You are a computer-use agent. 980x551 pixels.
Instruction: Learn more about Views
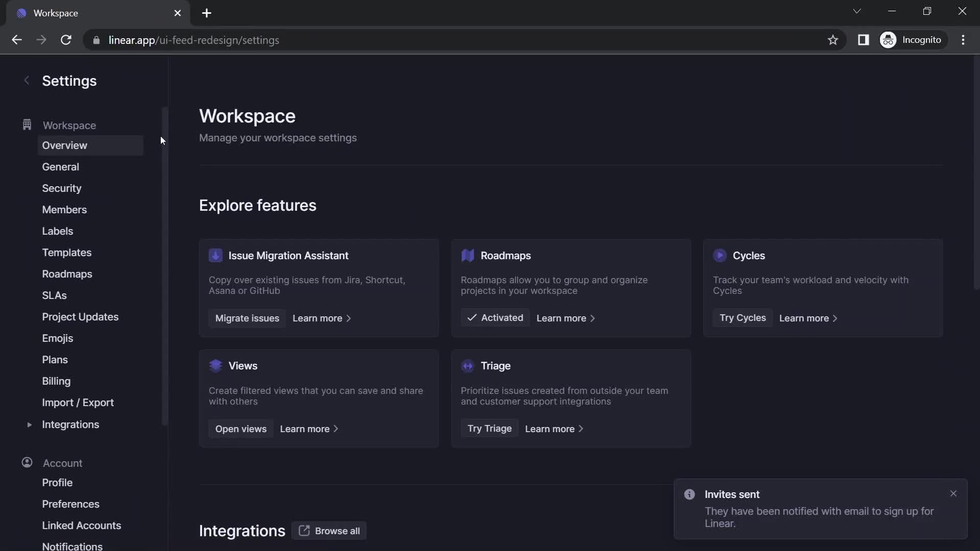pos(309,429)
